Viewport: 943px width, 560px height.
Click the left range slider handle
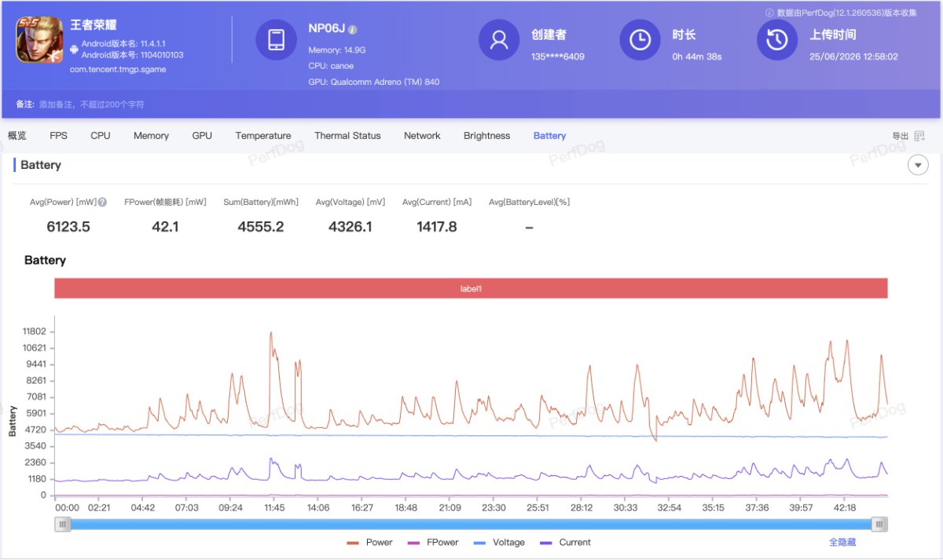tap(62, 524)
